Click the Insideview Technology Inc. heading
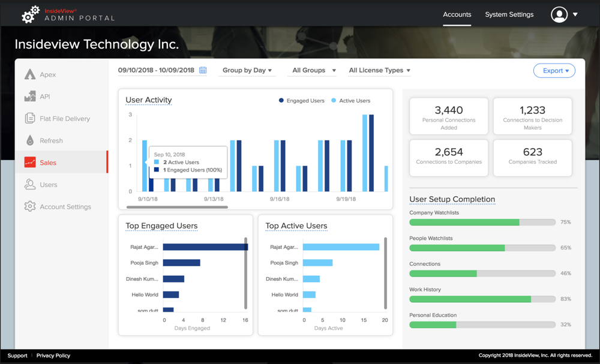Viewport: 600px width, 364px height. [x=97, y=44]
